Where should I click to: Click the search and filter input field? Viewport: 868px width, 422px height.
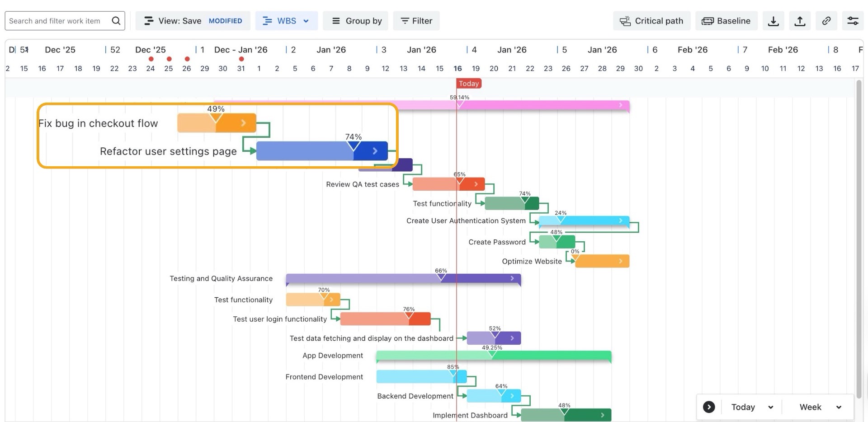tap(57, 21)
